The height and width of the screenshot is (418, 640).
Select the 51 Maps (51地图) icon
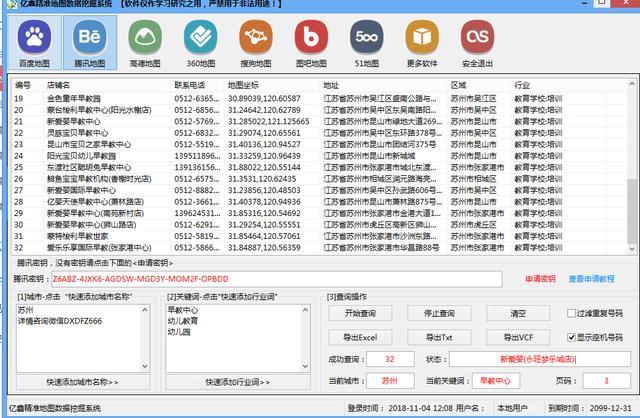tap(369, 43)
